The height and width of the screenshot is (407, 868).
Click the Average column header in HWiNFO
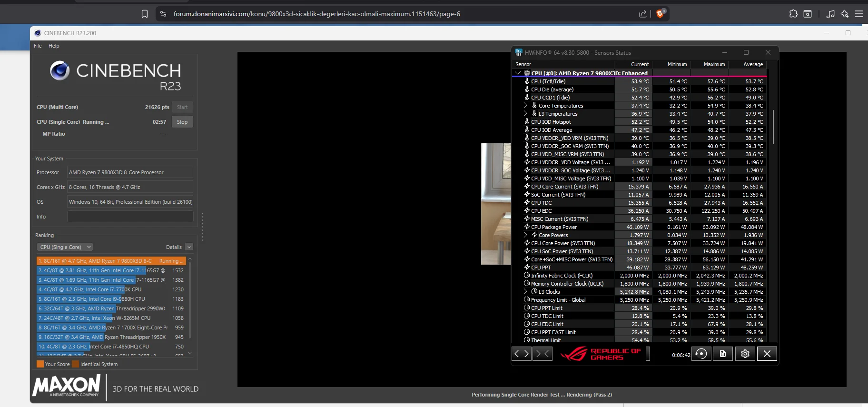click(x=748, y=64)
